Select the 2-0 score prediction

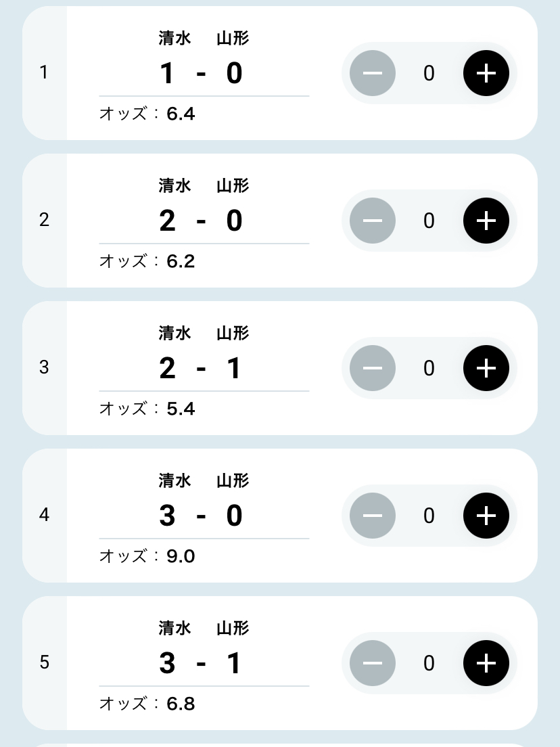click(202, 221)
